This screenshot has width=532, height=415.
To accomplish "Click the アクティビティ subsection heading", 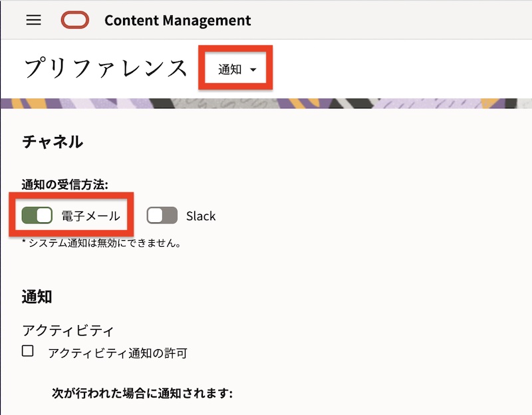I will [x=68, y=330].
